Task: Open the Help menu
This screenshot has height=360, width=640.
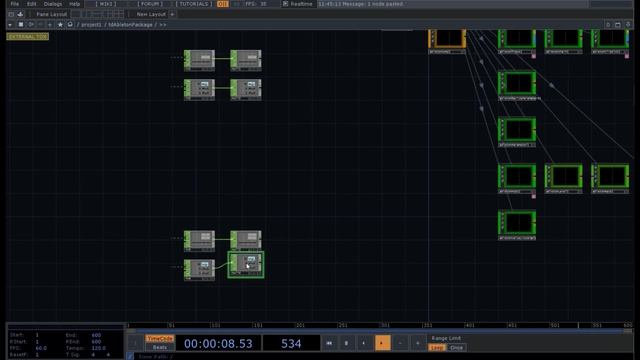Action: (x=74, y=4)
